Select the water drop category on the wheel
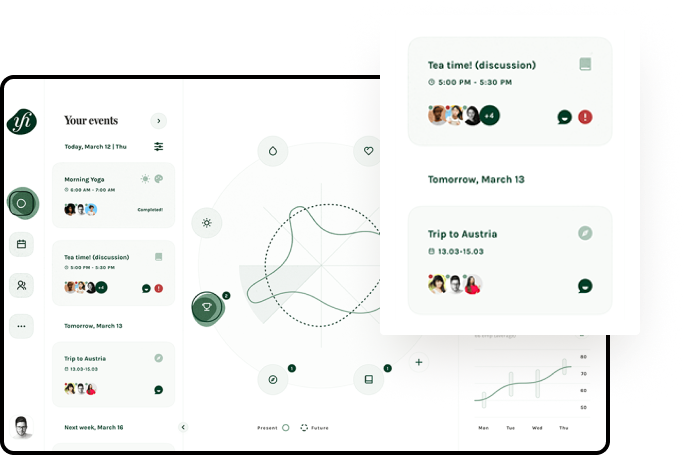Viewport: 685px width, 455px height. [x=272, y=150]
